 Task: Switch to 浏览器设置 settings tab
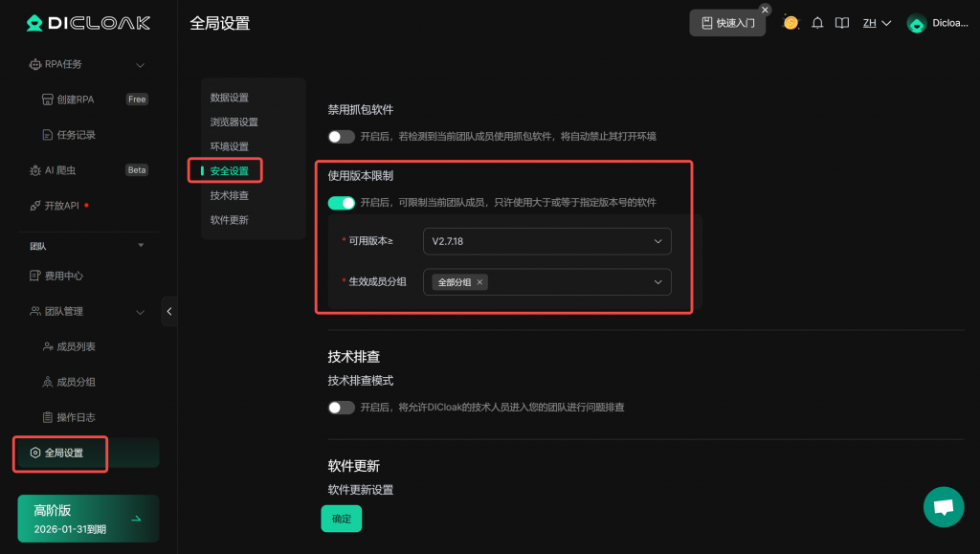coord(234,122)
